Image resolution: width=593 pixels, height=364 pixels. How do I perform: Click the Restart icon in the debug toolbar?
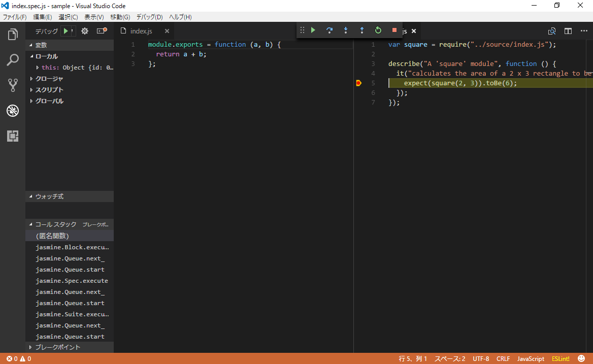tap(378, 30)
